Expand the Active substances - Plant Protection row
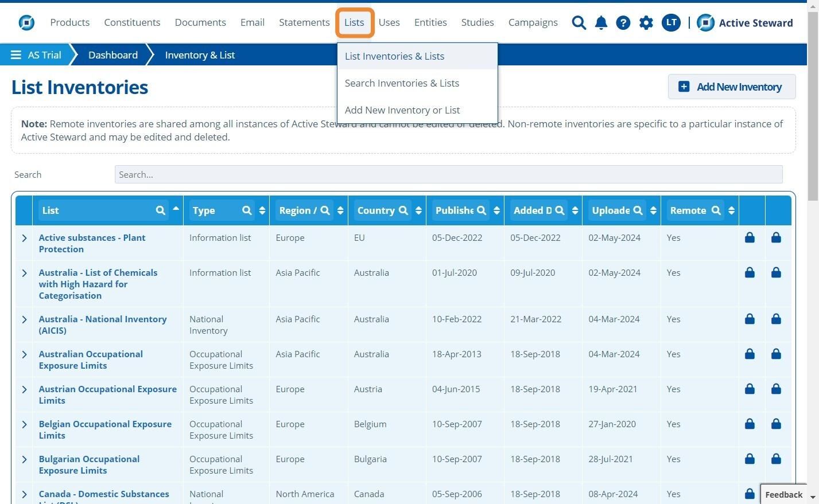819x504 pixels. [24, 238]
